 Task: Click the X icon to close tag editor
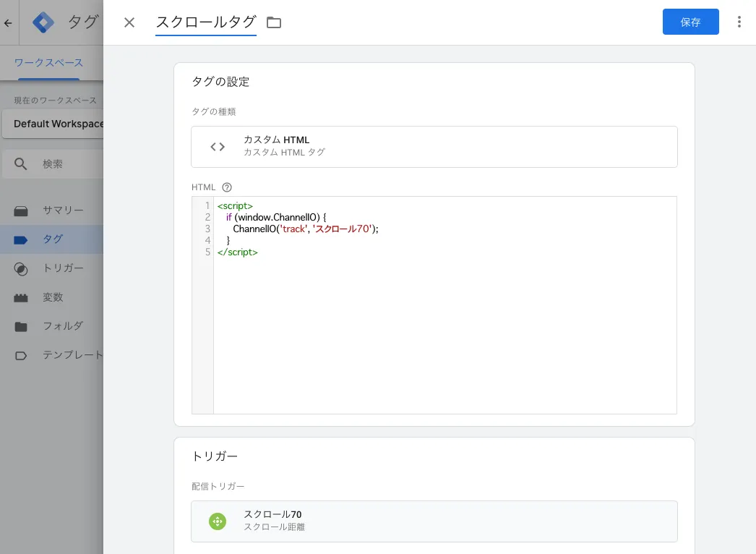(129, 22)
